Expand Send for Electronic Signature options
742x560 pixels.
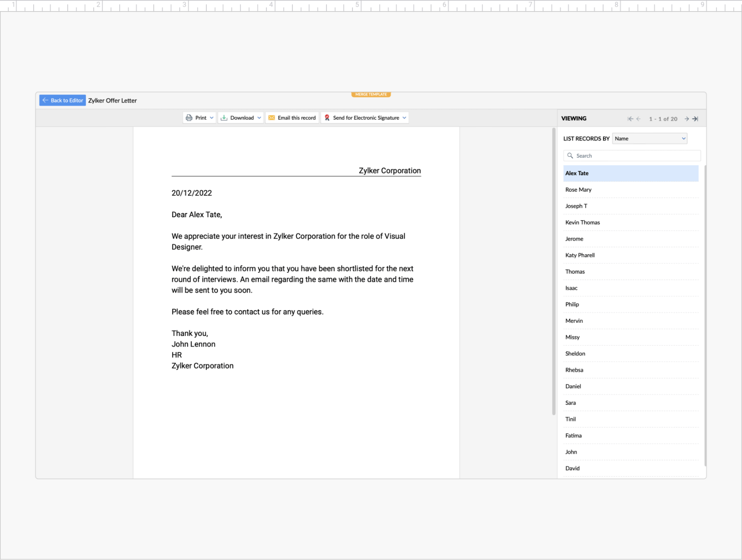pos(404,117)
